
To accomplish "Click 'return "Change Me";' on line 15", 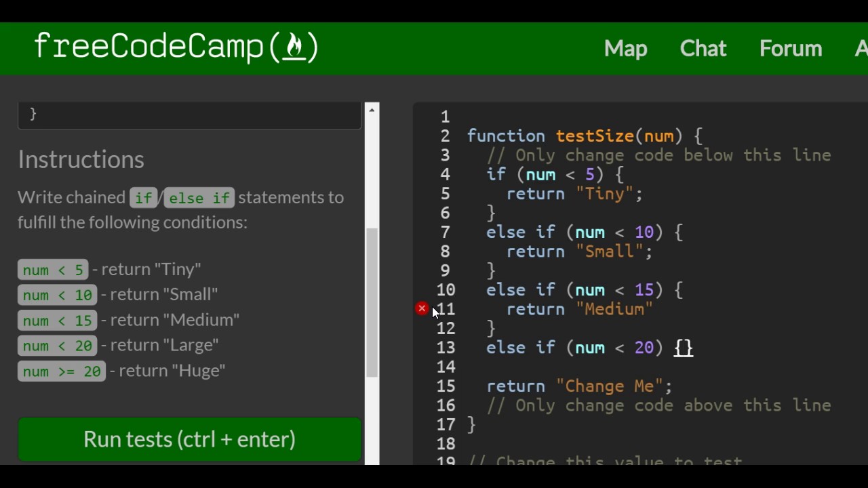I will click(x=580, y=386).
